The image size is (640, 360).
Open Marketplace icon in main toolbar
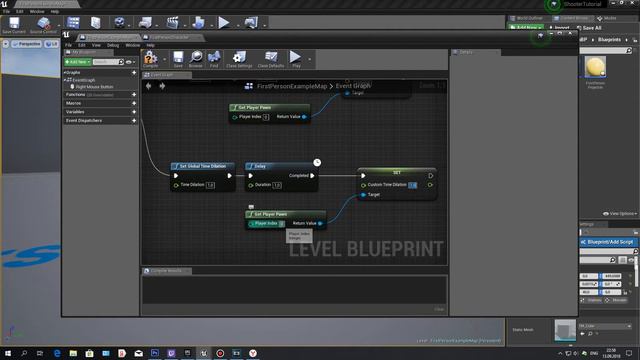(x=96, y=23)
